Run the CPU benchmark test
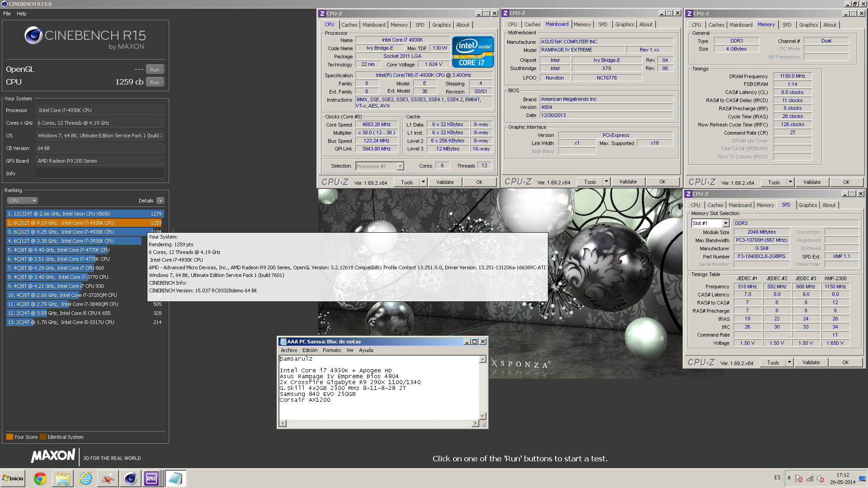 (155, 82)
